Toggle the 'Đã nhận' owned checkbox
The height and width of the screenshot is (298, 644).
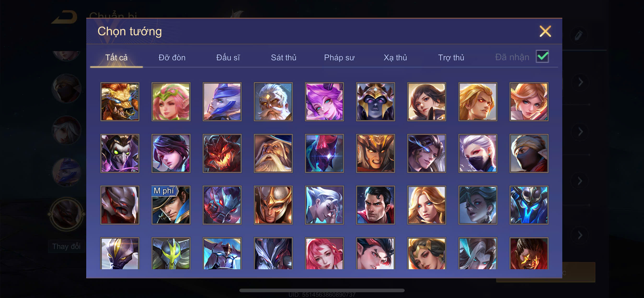pos(542,57)
